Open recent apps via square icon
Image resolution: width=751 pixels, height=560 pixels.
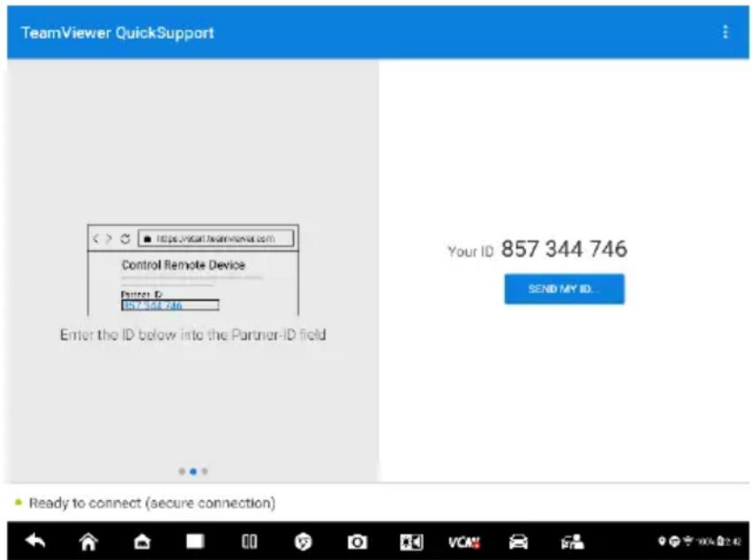coord(195,541)
